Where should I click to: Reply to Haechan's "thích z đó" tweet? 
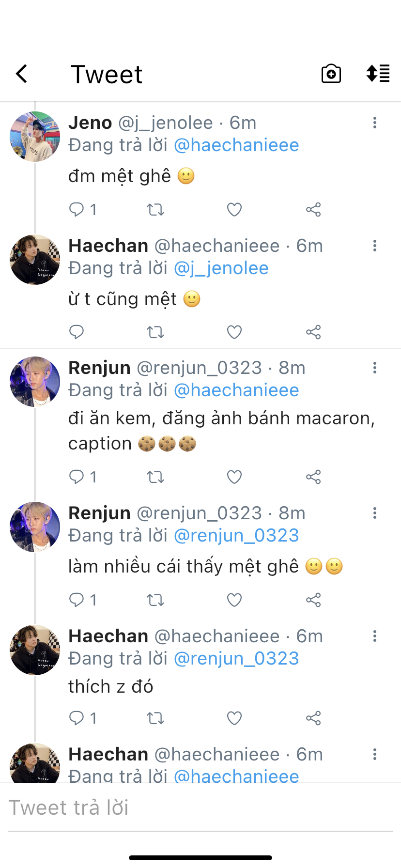[x=77, y=718]
